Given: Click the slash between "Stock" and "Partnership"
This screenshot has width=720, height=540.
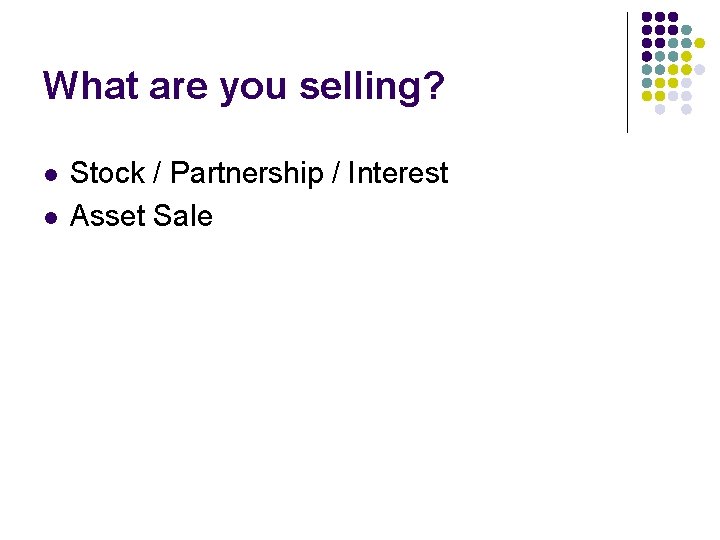Looking at the screenshot, I should (x=158, y=173).
